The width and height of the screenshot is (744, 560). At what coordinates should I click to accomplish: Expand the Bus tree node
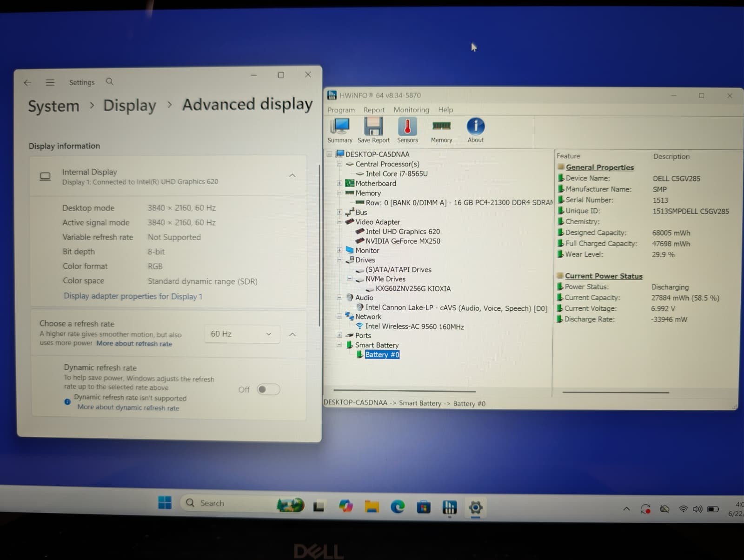(x=339, y=212)
